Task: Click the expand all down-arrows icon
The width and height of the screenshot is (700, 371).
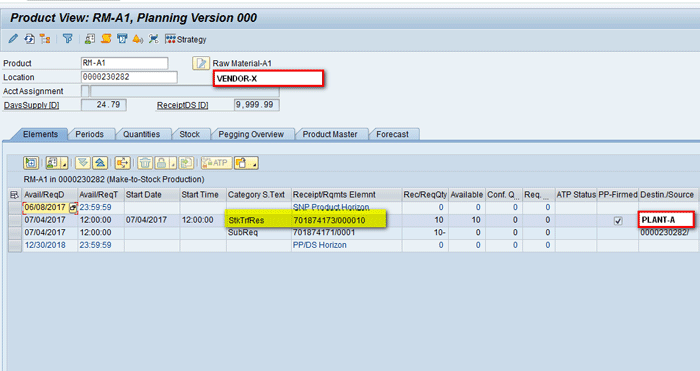Action: 83,163
